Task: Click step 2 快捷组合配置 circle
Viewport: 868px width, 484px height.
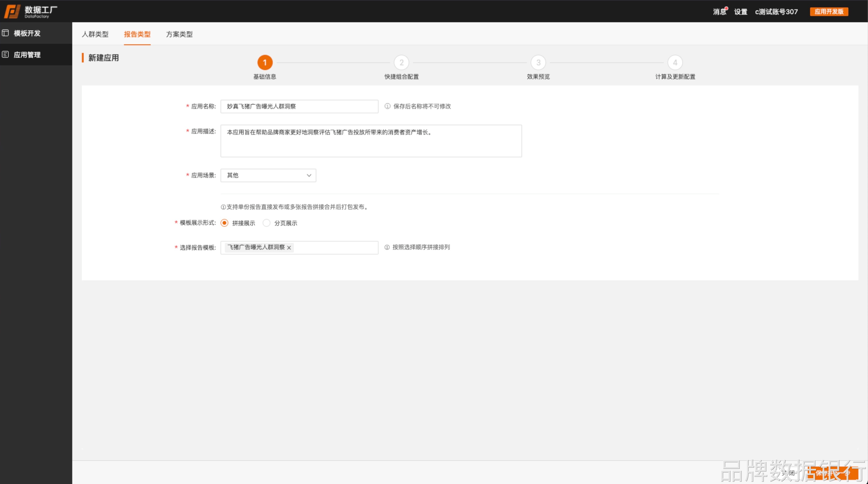Action: (401, 63)
